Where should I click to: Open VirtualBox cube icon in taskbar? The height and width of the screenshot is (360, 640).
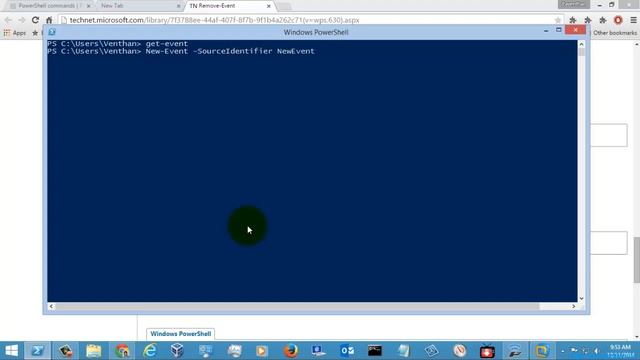177,351
